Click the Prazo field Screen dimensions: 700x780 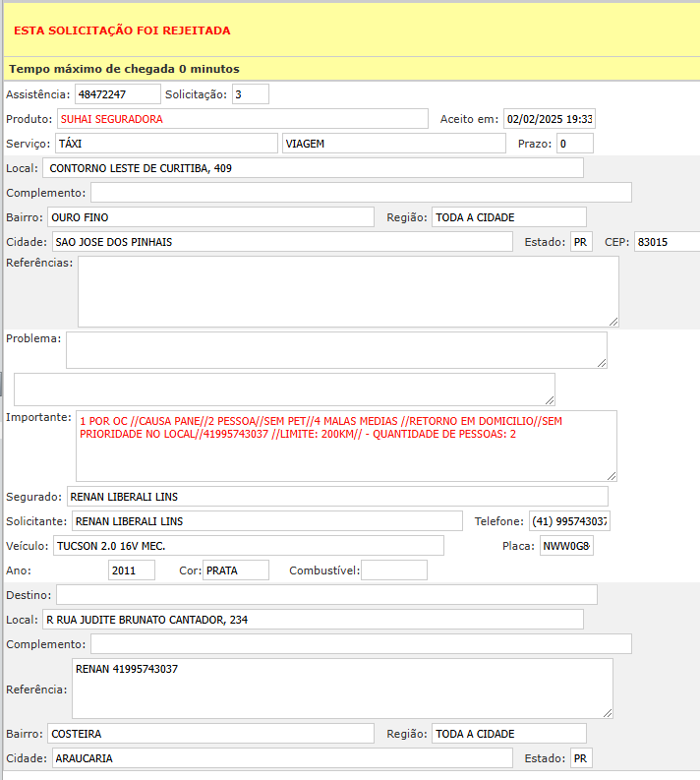coord(574,144)
